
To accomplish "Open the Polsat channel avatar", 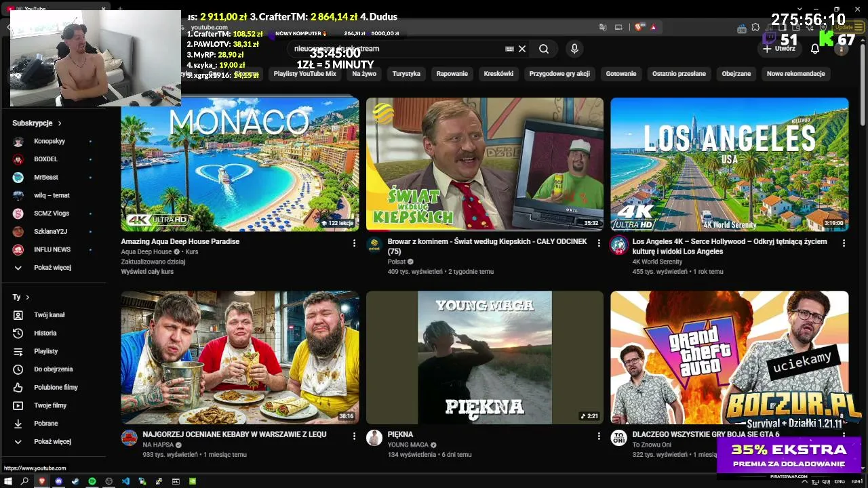I will (x=374, y=245).
